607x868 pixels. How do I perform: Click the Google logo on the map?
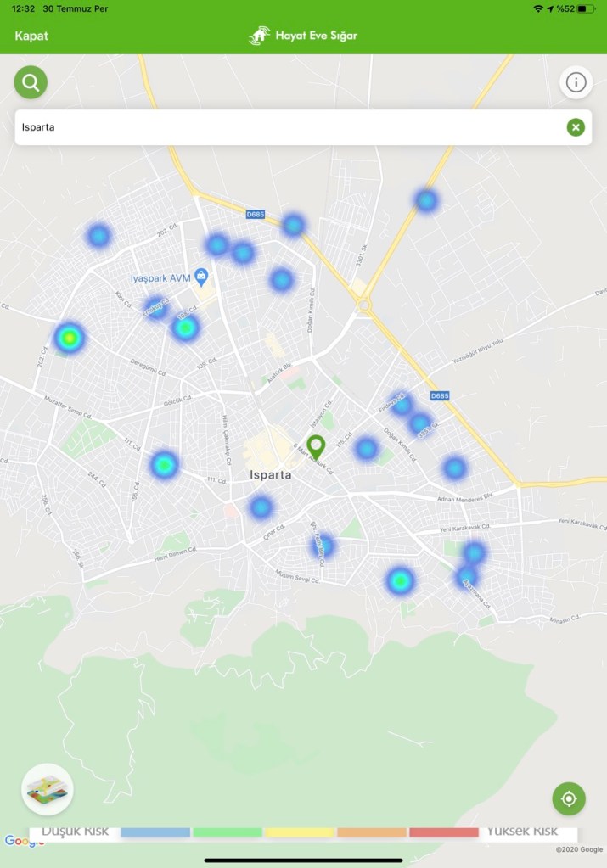pyautogui.click(x=24, y=841)
